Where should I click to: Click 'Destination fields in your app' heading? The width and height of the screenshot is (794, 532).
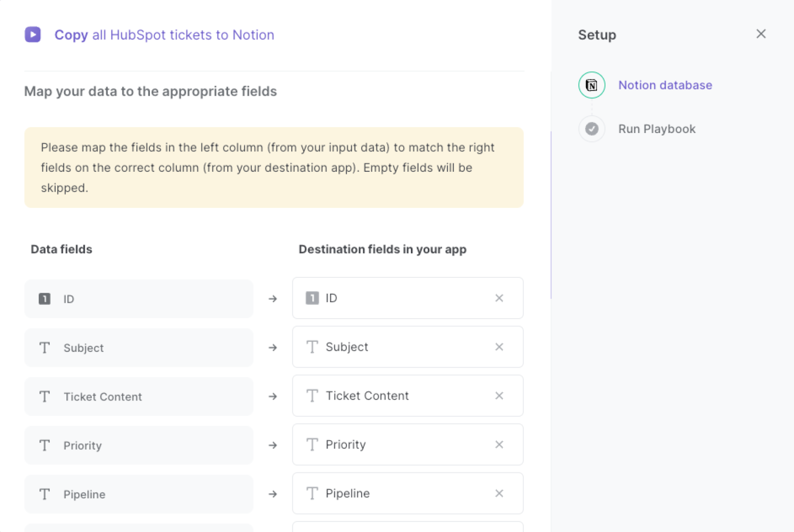383,249
